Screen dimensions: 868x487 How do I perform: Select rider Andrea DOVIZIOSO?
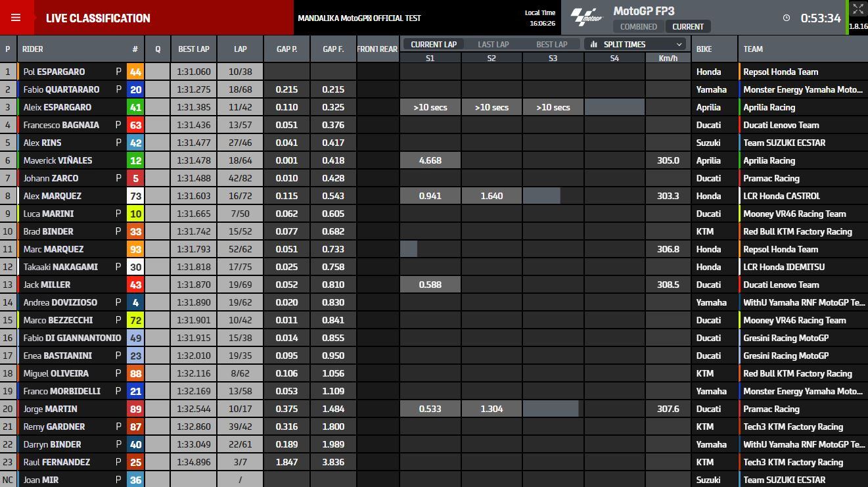60,302
